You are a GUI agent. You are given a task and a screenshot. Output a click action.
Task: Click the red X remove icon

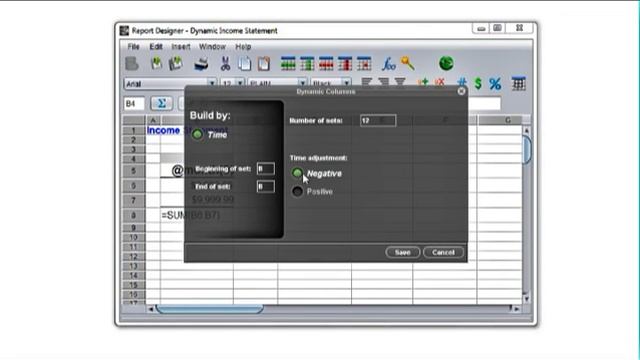(x=440, y=82)
